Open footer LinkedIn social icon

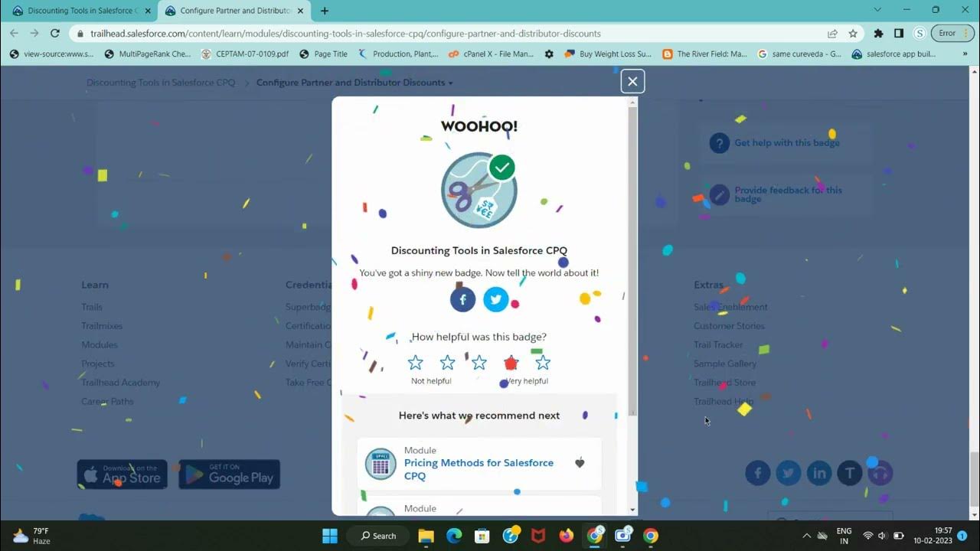(x=819, y=473)
